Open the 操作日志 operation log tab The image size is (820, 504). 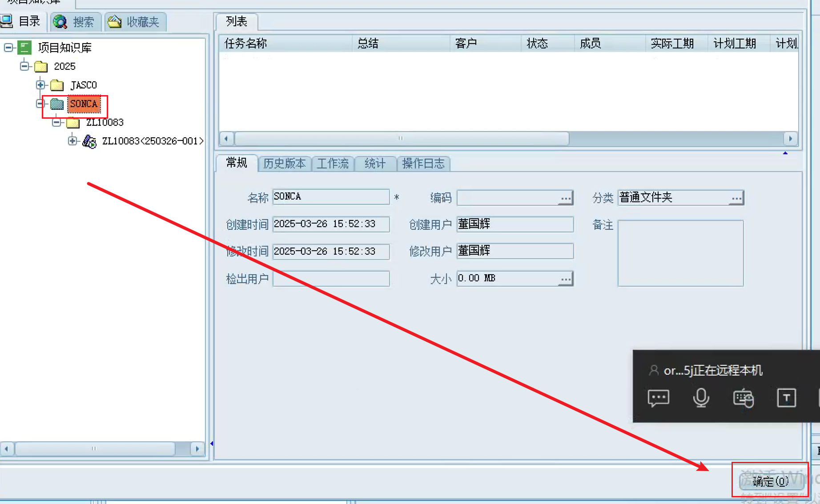[423, 164]
